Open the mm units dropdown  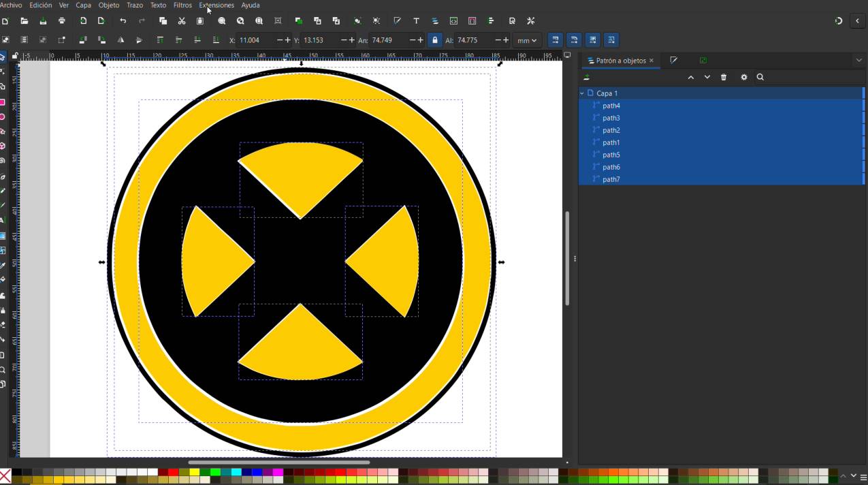pos(527,40)
